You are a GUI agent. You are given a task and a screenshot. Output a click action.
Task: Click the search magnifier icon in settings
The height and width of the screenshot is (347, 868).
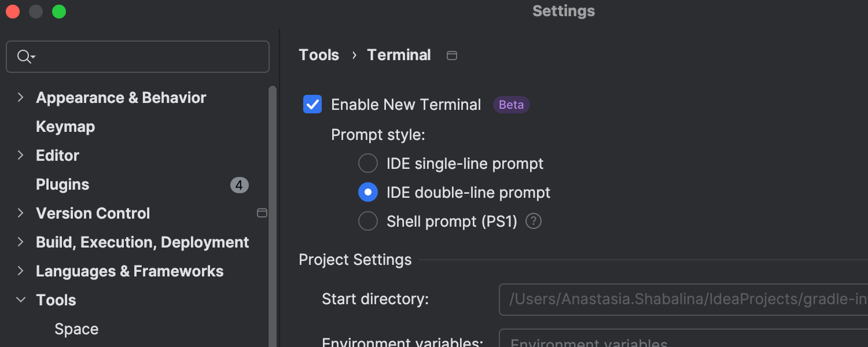tap(24, 57)
